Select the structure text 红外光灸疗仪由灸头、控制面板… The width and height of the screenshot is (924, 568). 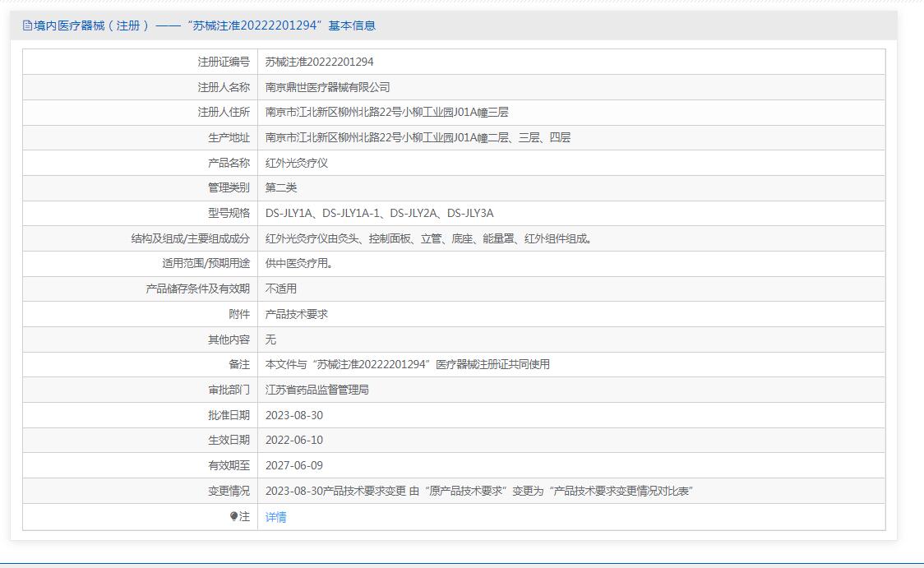(x=428, y=238)
